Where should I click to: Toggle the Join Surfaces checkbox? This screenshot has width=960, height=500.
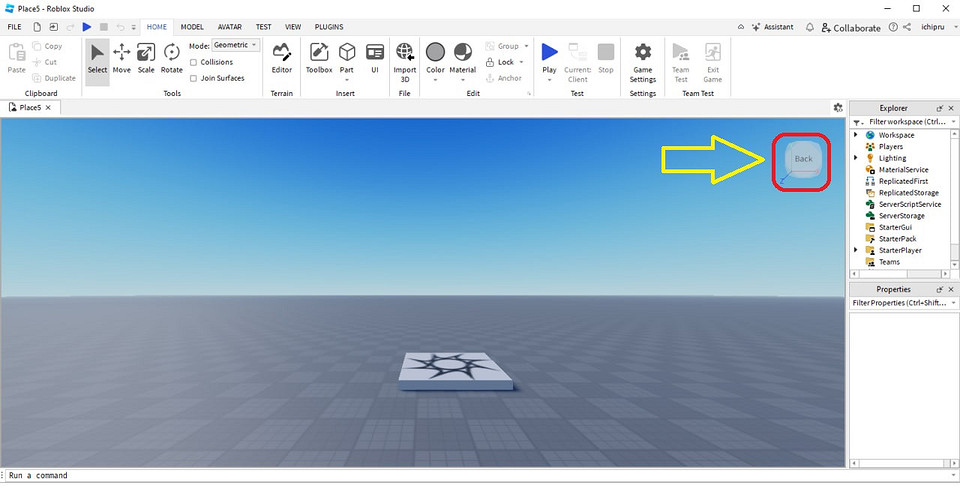click(193, 78)
